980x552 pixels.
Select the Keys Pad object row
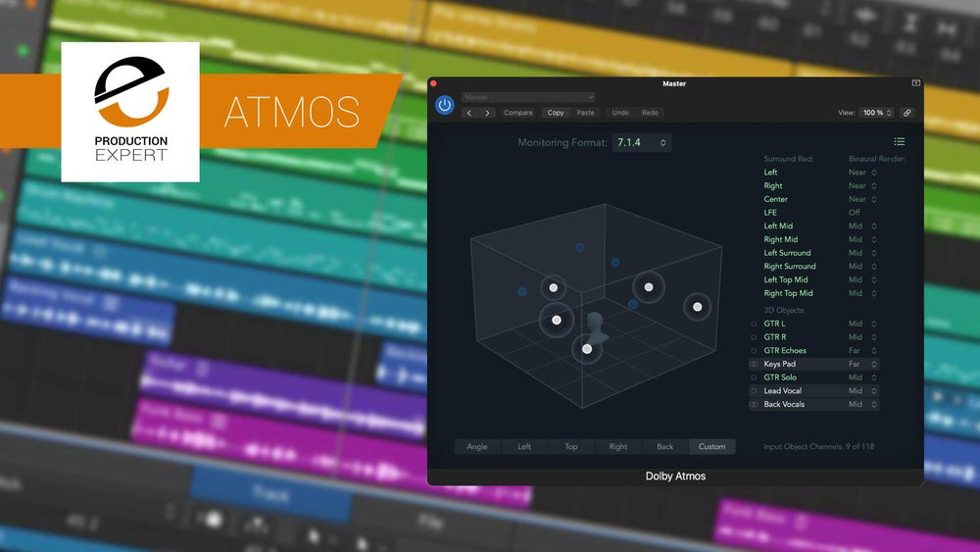[x=813, y=364]
